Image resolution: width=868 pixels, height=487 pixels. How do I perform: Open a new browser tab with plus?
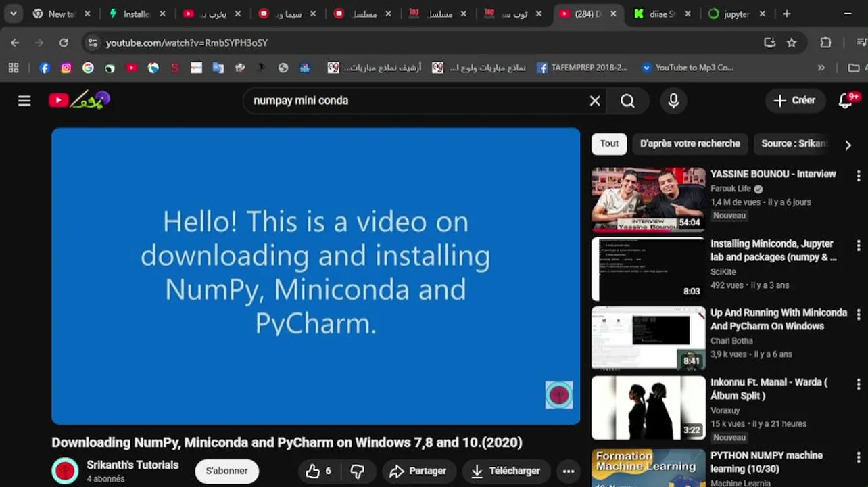click(x=786, y=14)
